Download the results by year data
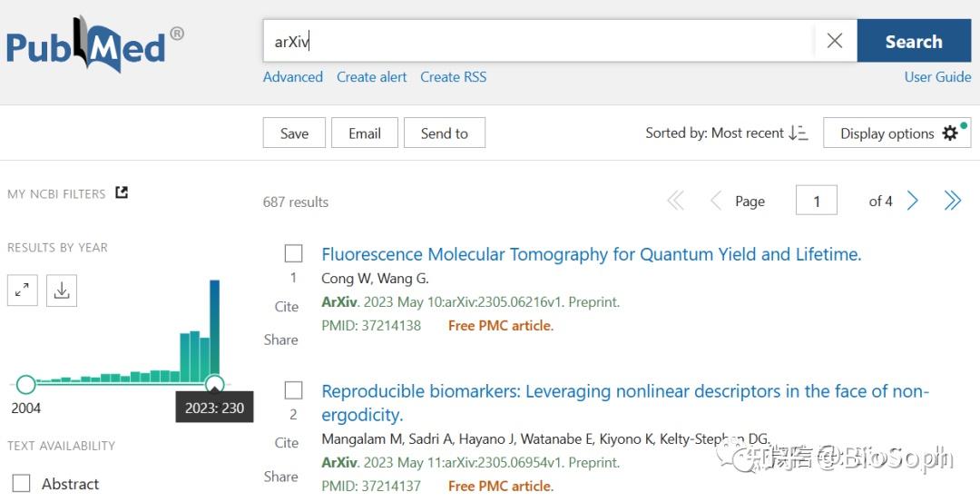 pos(62,290)
